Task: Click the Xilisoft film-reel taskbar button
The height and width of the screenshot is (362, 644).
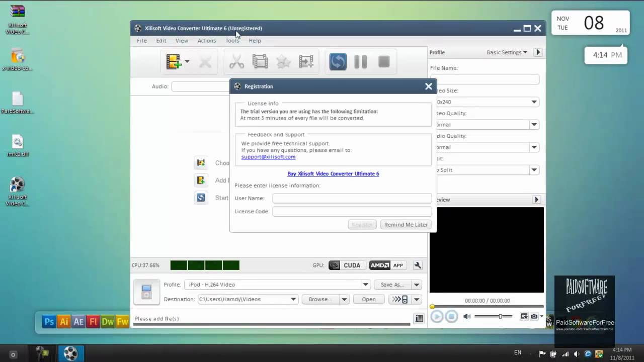Action: coord(71,353)
